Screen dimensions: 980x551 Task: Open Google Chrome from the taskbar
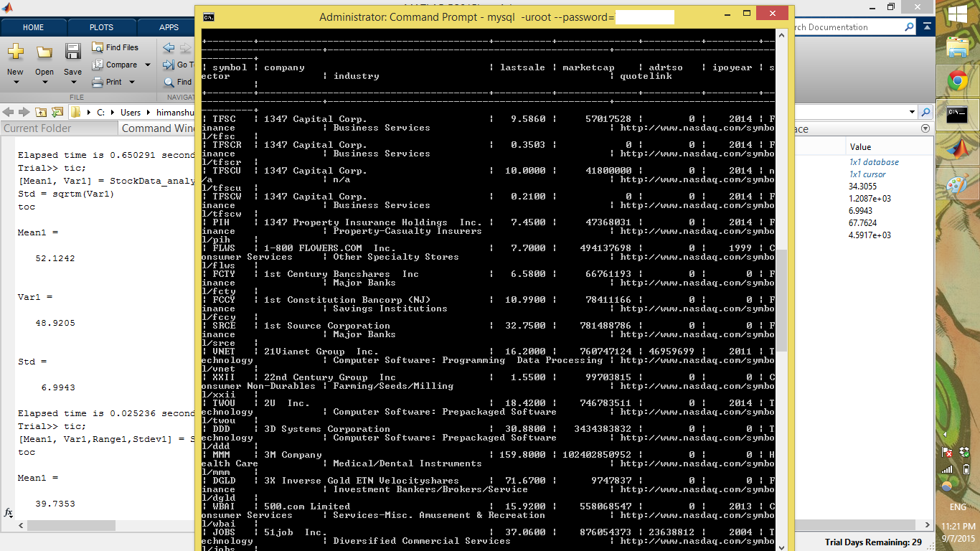pyautogui.click(x=958, y=81)
